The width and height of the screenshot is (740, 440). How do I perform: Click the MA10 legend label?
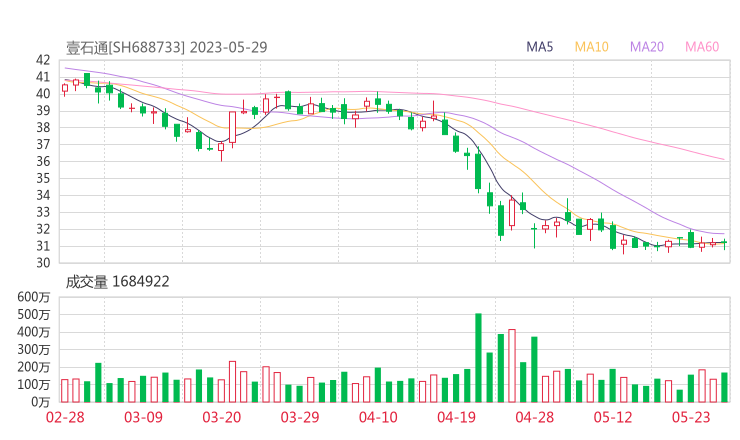[x=591, y=47]
